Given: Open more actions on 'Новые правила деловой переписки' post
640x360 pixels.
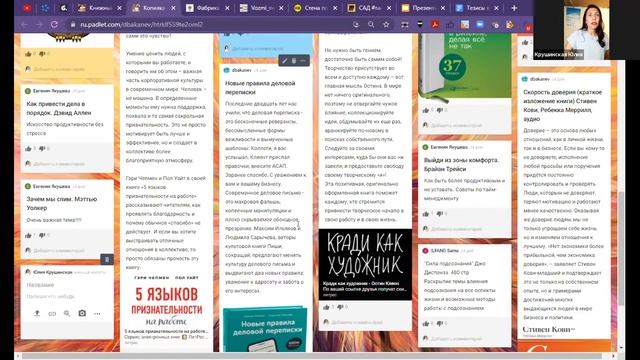Looking at the screenshot, I should [x=303, y=61].
